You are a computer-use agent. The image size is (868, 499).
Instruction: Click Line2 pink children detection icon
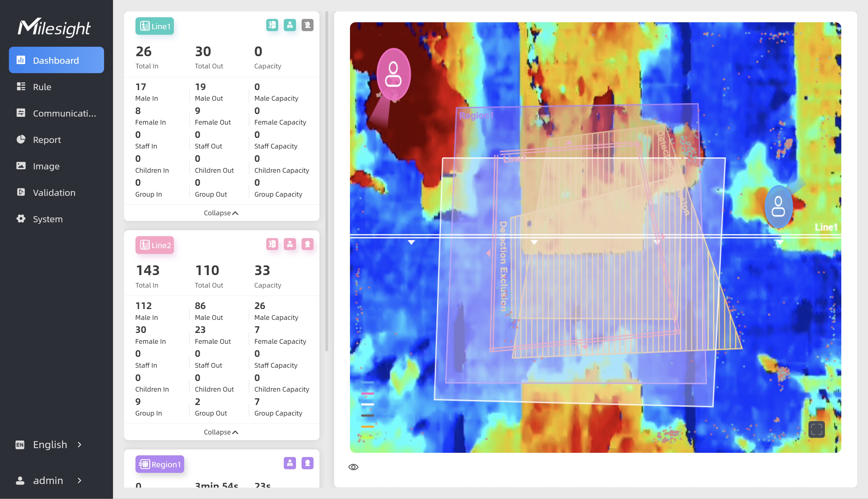pos(307,244)
